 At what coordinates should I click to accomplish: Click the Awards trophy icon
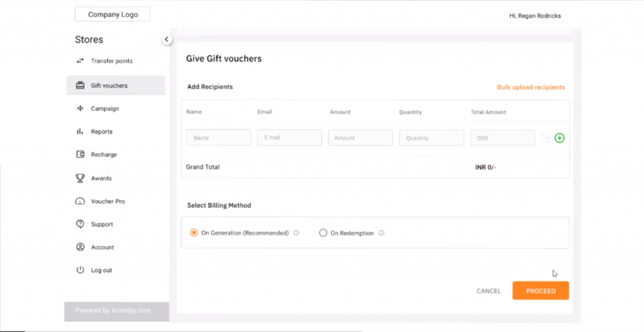coord(80,179)
